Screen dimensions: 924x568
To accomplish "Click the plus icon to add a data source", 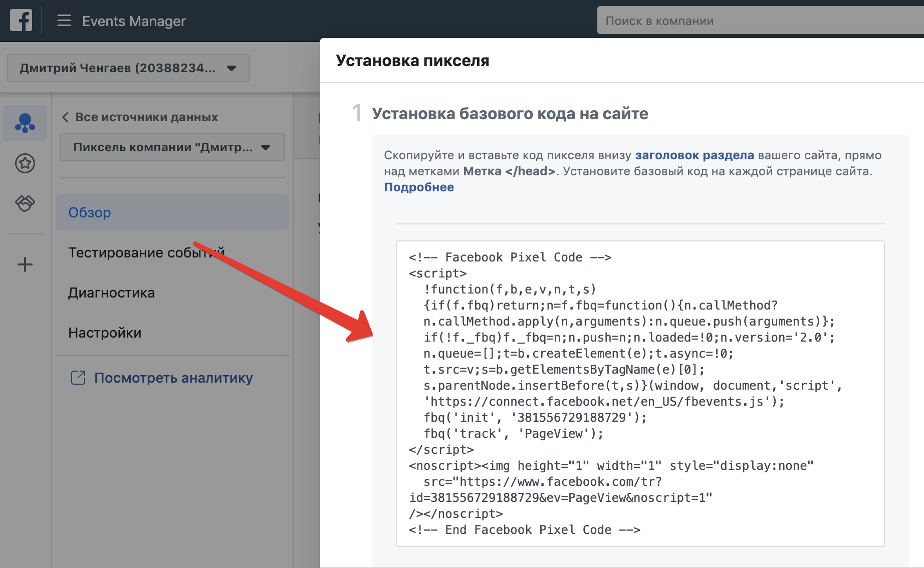I will point(25,264).
